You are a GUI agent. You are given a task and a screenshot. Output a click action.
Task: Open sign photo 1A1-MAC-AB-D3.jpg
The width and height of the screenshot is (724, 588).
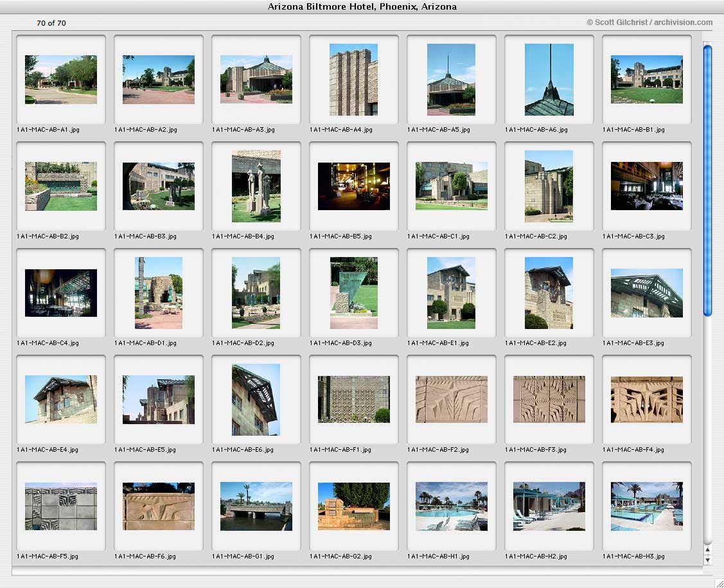[354, 293]
